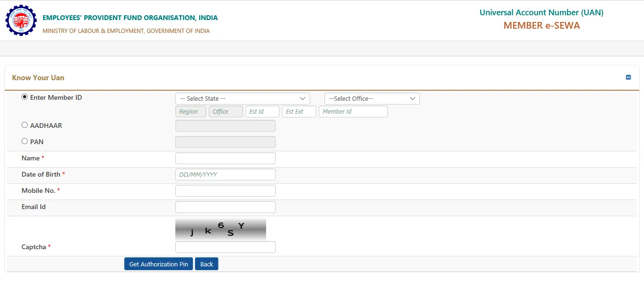
Task: Click the AADHAAR number field
Action: click(x=225, y=126)
